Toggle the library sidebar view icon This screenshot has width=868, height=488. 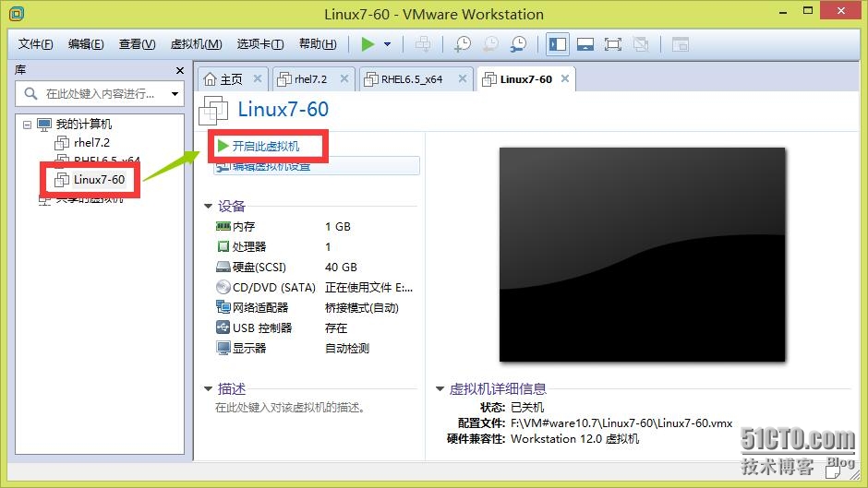tap(558, 44)
